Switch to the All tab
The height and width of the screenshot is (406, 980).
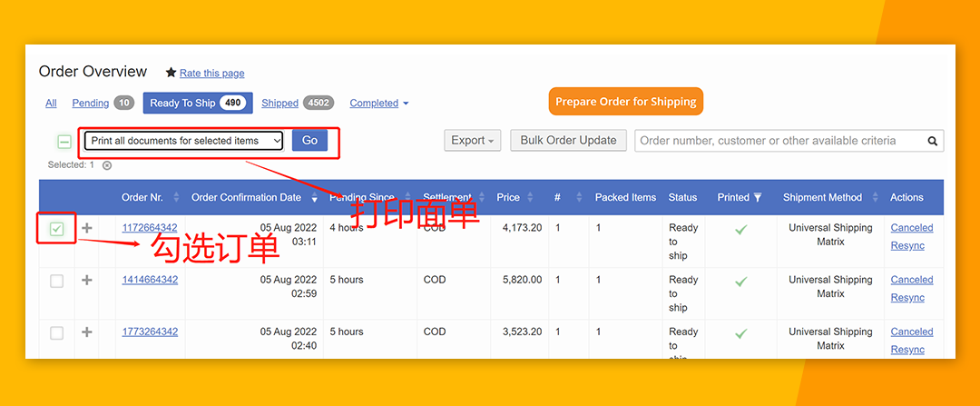click(x=51, y=104)
